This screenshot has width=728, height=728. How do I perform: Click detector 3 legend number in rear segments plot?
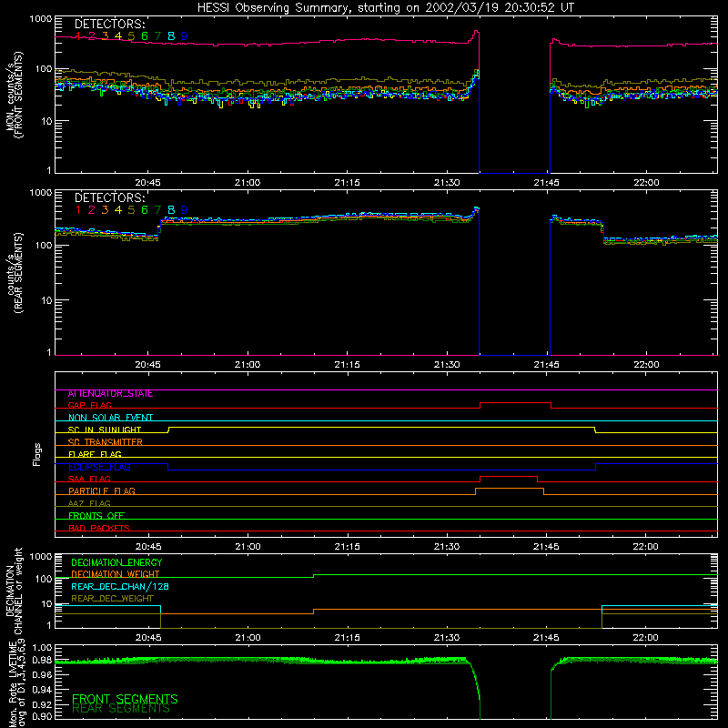coord(105,210)
